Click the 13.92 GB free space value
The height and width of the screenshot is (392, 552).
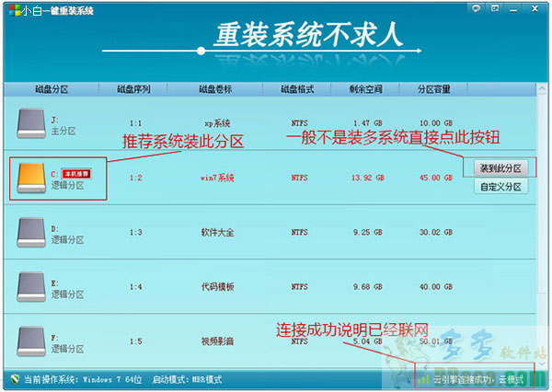[x=367, y=178]
